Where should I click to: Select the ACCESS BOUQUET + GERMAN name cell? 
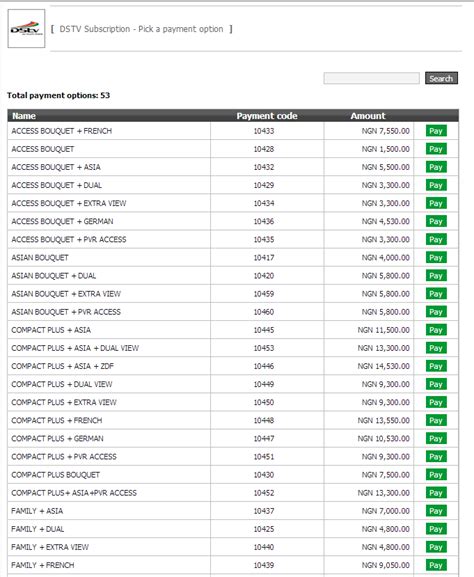(109, 221)
